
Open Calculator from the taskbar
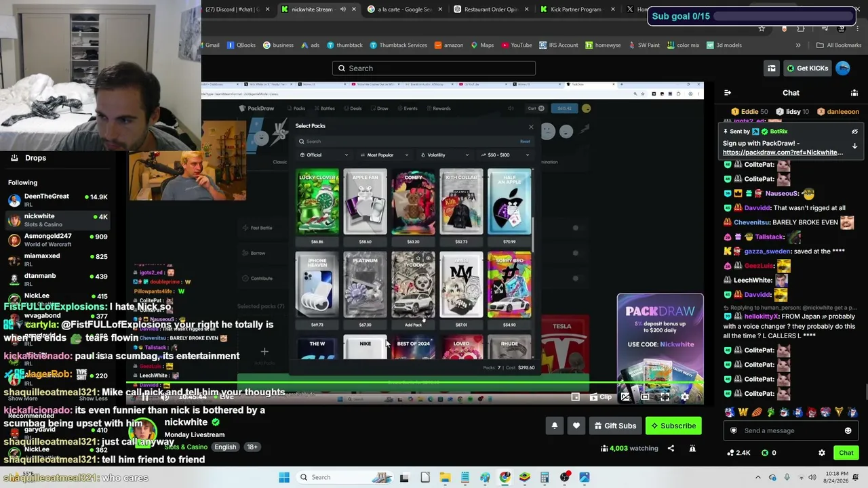click(x=544, y=477)
